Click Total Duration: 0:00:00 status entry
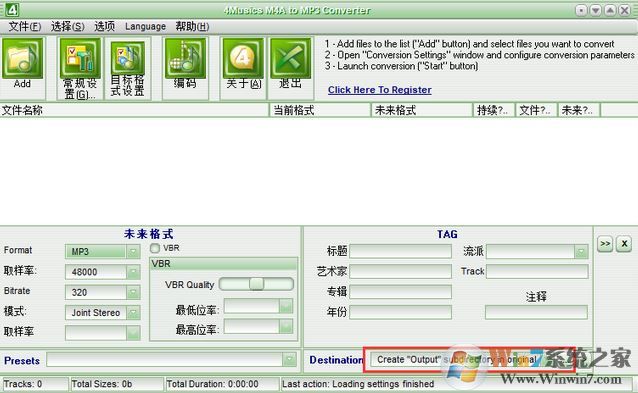Viewport: 638px width, 393px height. [222, 384]
